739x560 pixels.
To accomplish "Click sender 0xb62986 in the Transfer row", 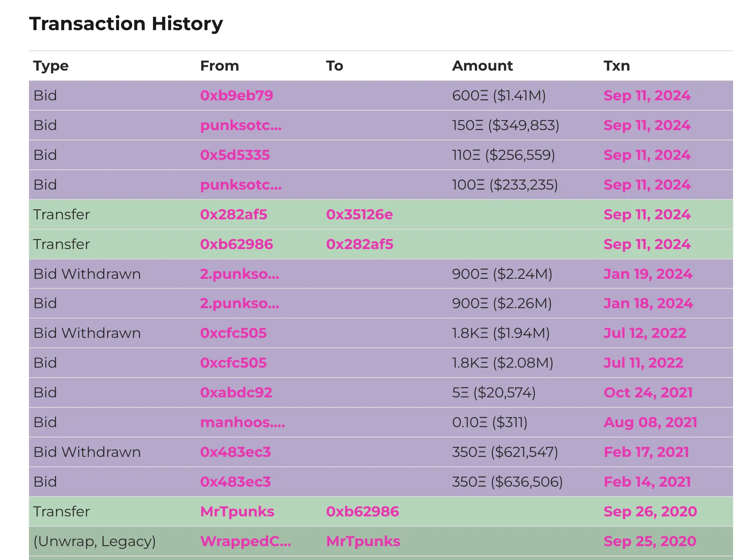I will point(237,244).
